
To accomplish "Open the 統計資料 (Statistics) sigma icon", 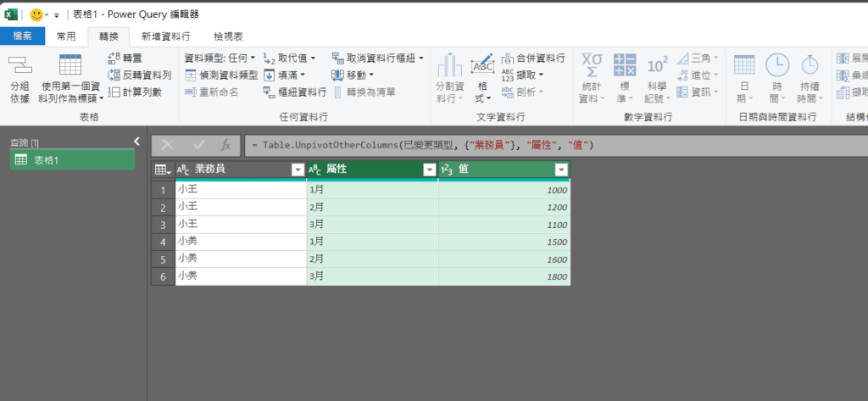I will click(x=592, y=66).
